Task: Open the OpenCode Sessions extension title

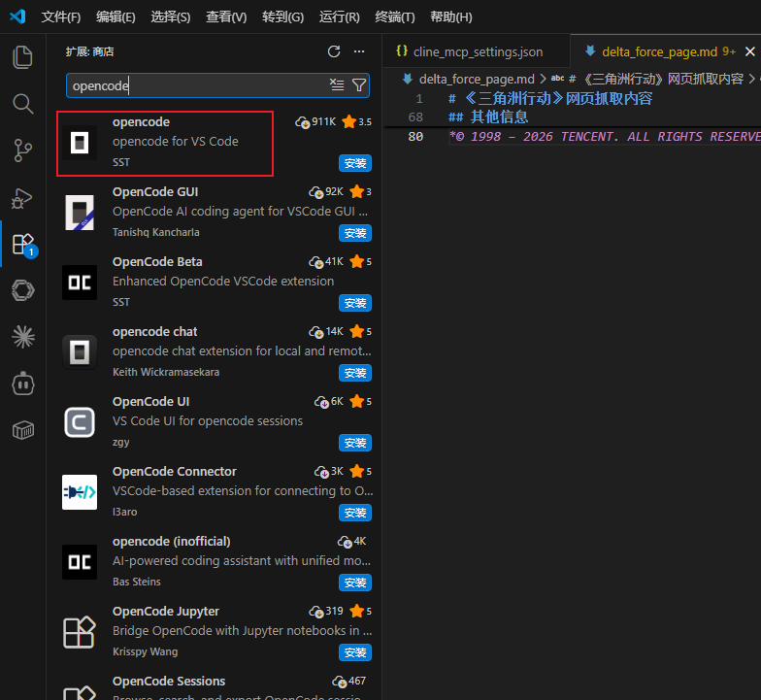Action: click(x=169, y=682)
